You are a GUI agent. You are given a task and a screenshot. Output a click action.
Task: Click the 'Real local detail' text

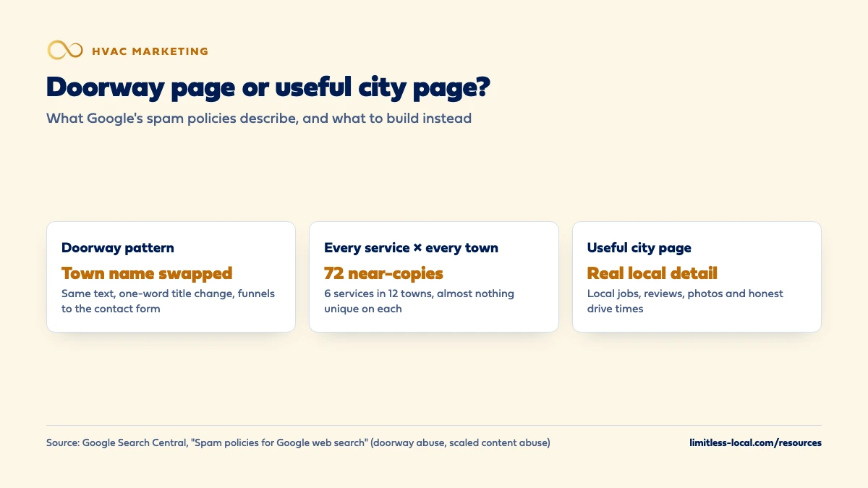[652, 273]
